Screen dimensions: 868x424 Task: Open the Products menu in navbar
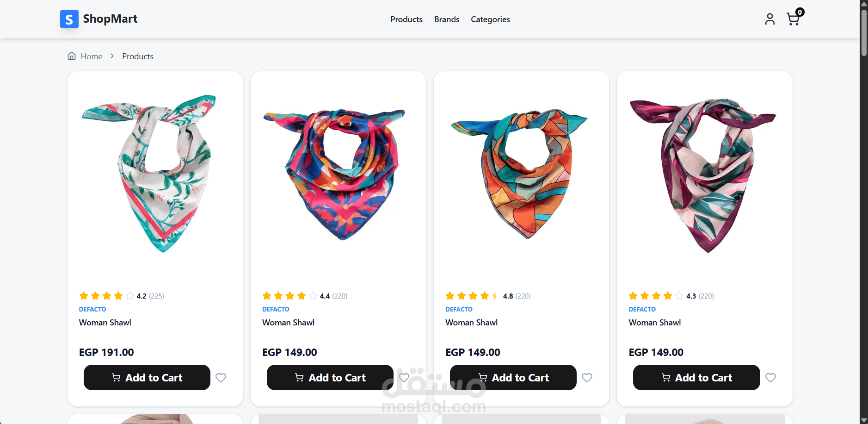pyautogui.click(x=406, y=19)
